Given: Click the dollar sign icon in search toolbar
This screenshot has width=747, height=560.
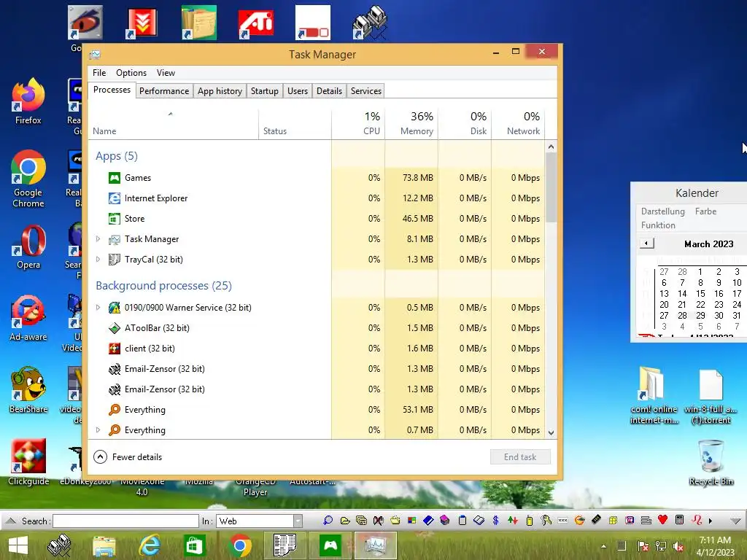Looking at the screenshot, I should click(x=495, y=521).
